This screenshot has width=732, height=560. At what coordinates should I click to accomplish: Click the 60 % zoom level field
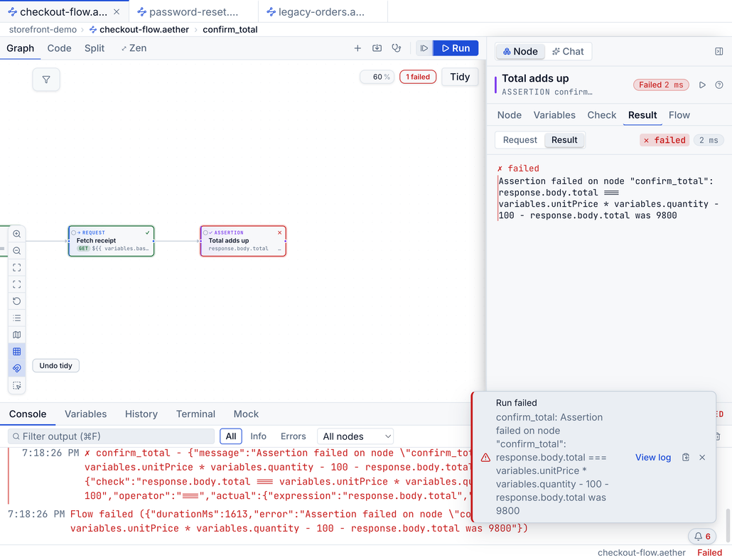(x=377, y=77)
